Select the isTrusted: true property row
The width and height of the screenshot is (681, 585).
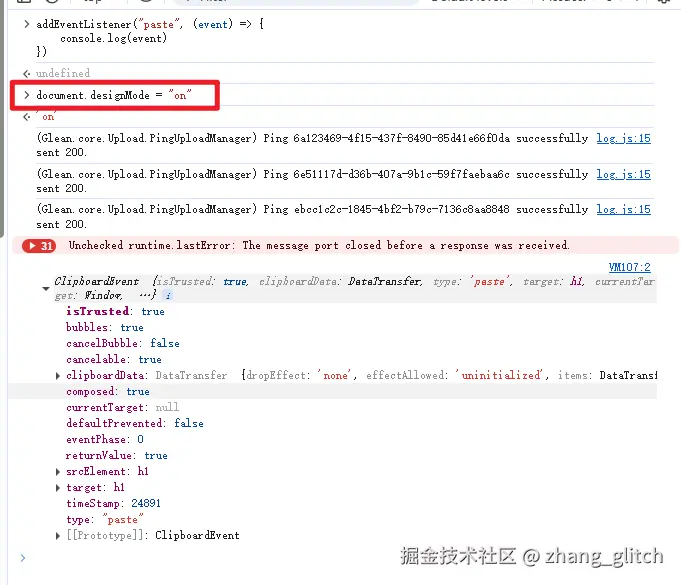(115, 312)
